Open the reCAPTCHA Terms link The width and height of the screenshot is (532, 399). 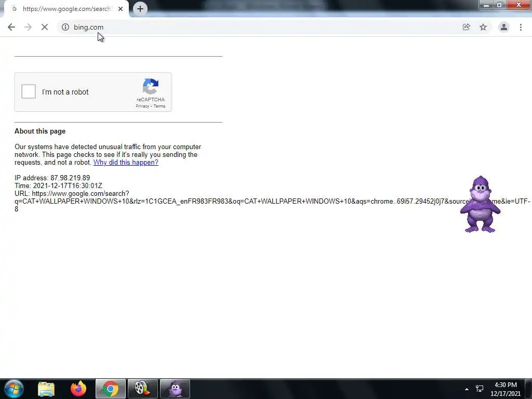coord(159,106)
